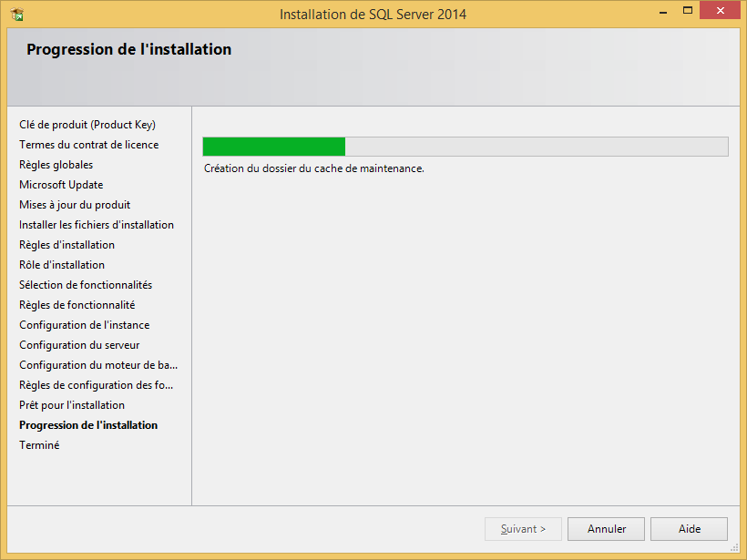
Task: Select 'Règles globales' step
Action: point(56,165)
